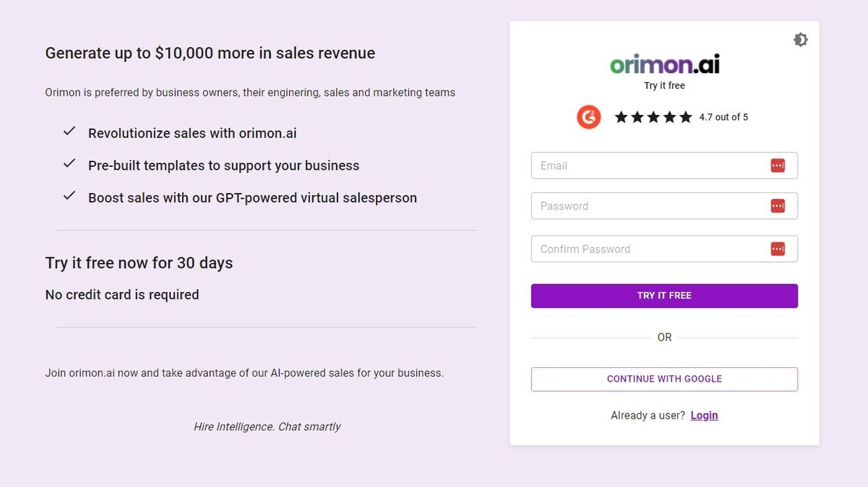Image resolution: width=868 pixels, height=487 pixels.
Task: Click checkmark beside Boost sales GPT-powered item
Action: point(69,196)
